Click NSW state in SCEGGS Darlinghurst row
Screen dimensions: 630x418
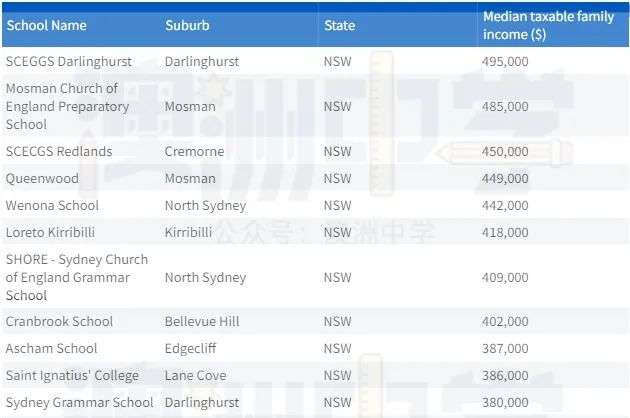point(338,61)
